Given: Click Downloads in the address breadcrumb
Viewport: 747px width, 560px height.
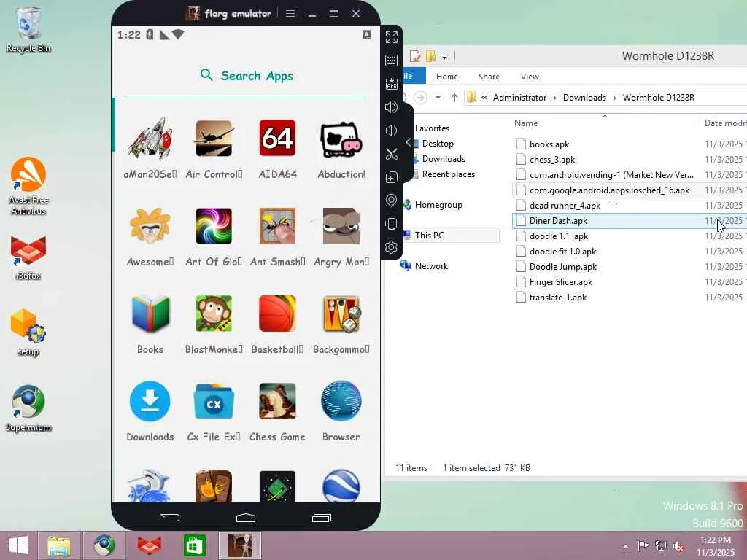Looking at the screenshot, I should 584,98.
